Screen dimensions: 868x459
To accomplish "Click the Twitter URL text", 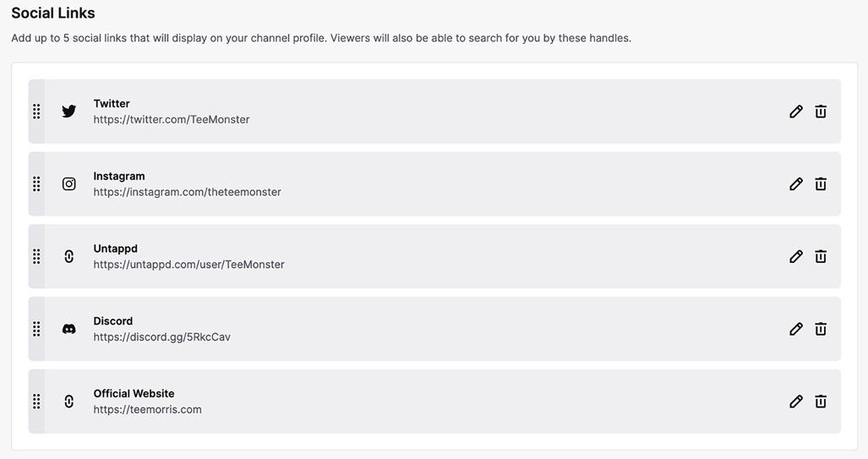I will point(172,120).
